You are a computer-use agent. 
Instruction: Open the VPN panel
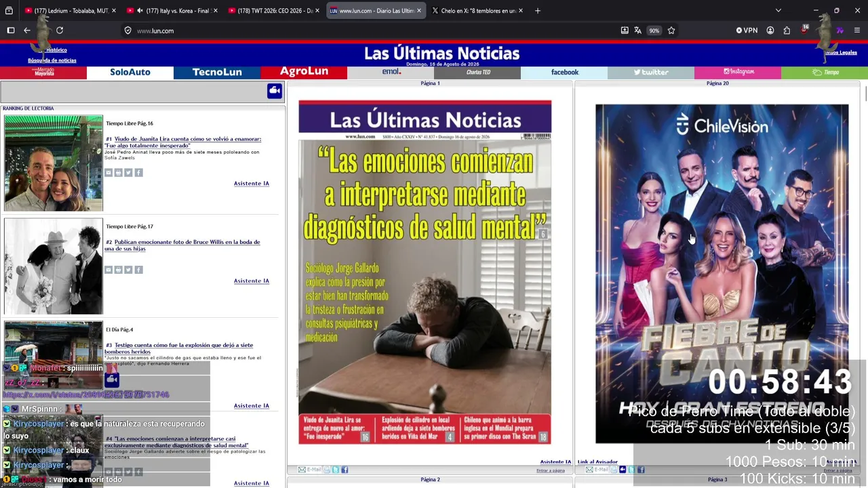(x=747, y=30)
